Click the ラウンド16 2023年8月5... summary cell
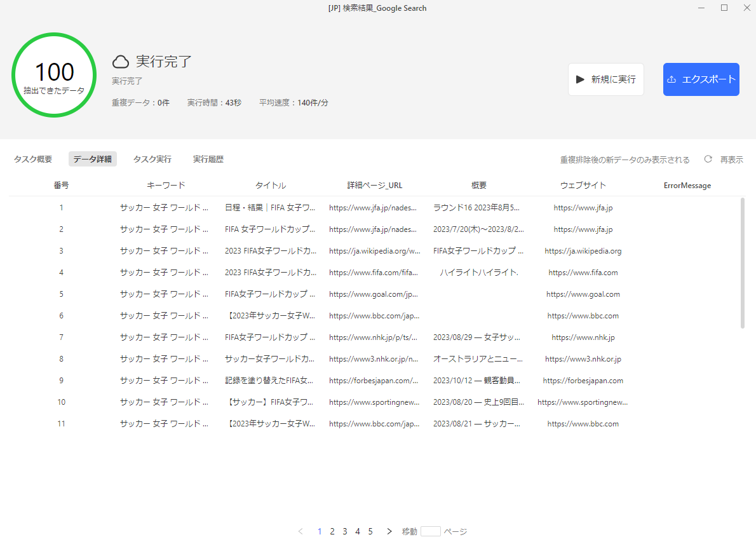756x537 pixels. coord(476,207)
